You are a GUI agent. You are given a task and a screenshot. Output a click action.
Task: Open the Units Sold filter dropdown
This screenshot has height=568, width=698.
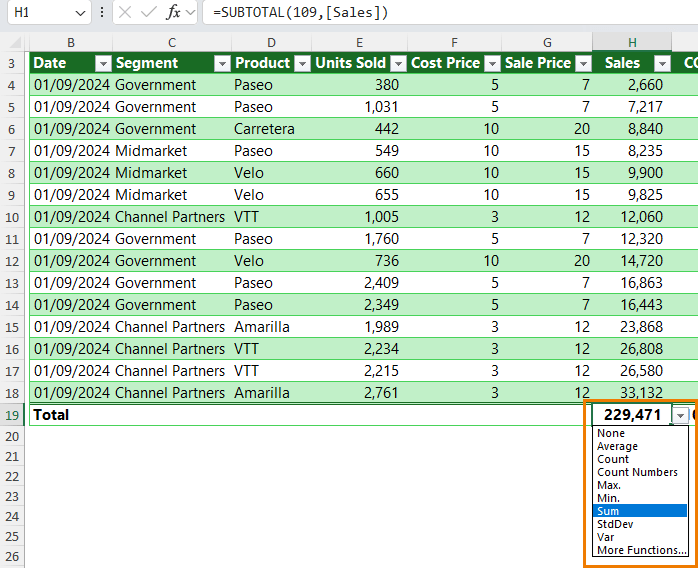(x=398, y=64)
